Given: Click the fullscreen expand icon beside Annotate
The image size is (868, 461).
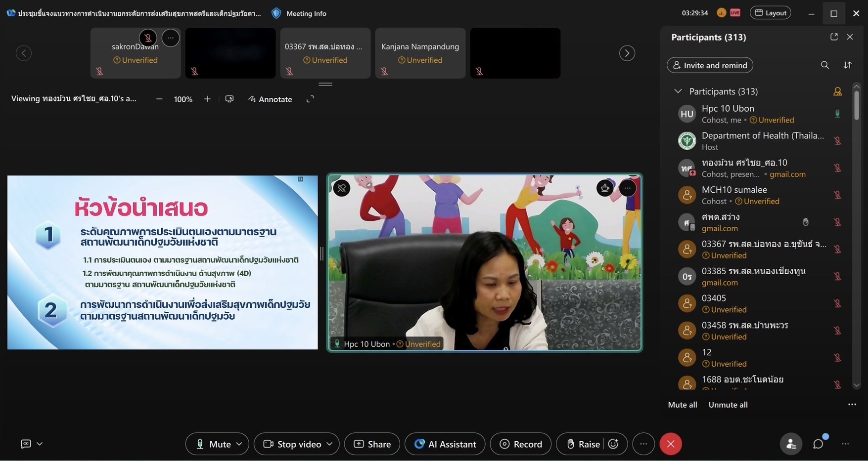Looking at the screenshot, I should click(310, 99).
